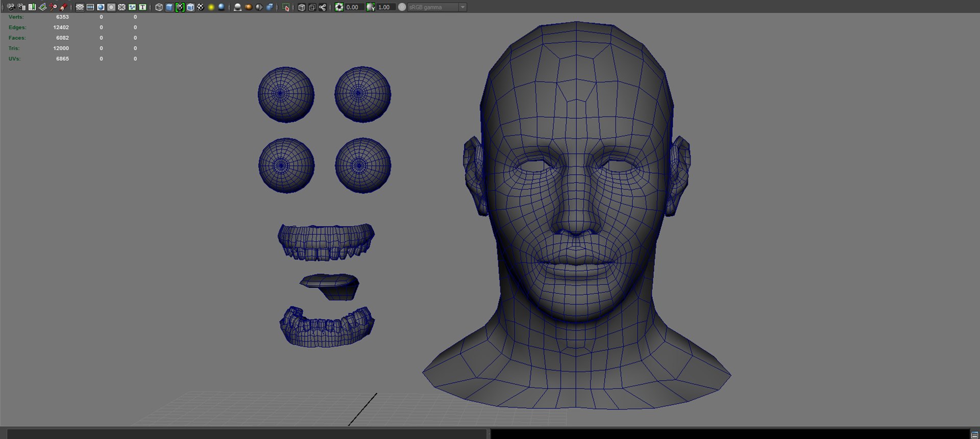Select the bottom-right eyeball mesh
Viewport: 980px width, 439px height.
[x=363, y=165]
